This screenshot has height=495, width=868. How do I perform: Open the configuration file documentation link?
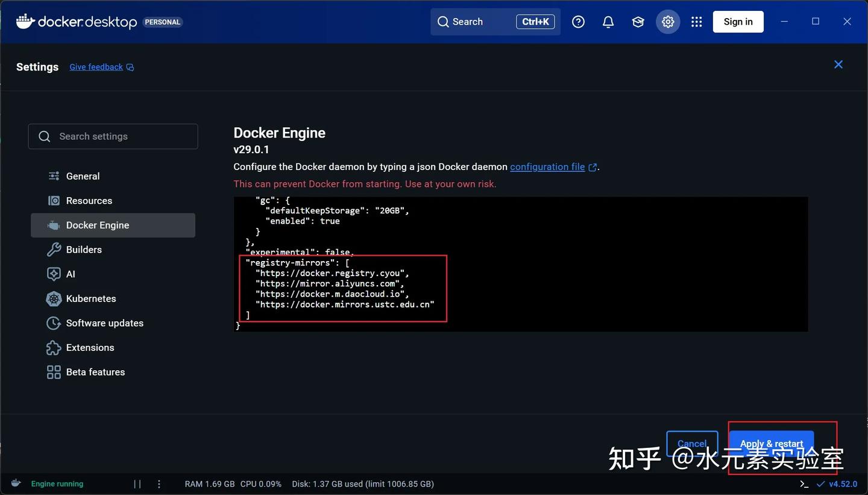tap(547, 166)
